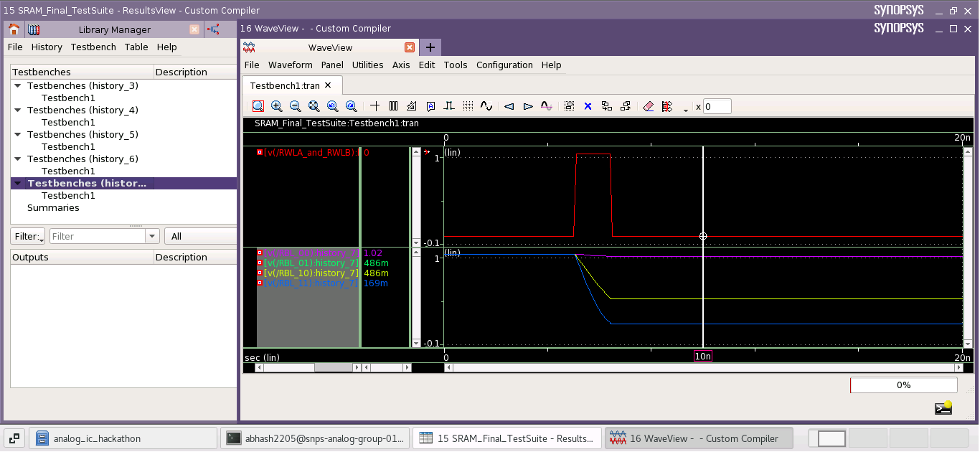Open the Filter type dropdown button
This screenshot has height=452, width=980.
[x=28, y=236]
